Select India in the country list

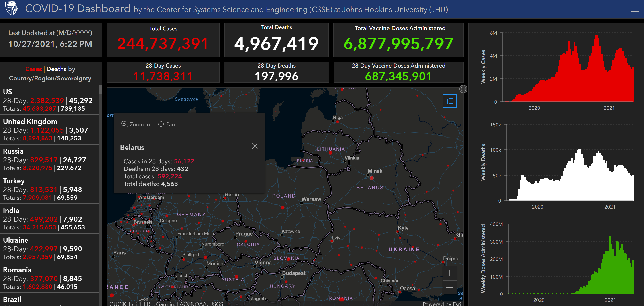pyautogui.click(x=49, y=219)
